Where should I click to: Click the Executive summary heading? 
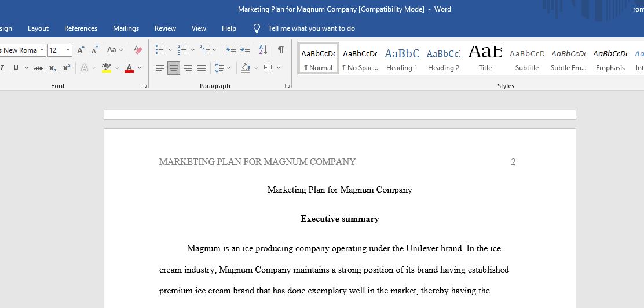(x=339, y=219)
